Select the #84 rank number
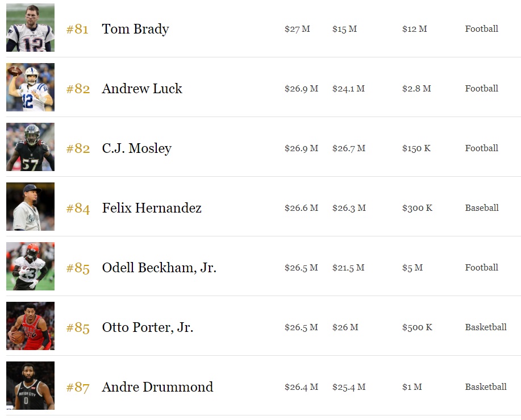521x420 pixels. coord(78,208)
